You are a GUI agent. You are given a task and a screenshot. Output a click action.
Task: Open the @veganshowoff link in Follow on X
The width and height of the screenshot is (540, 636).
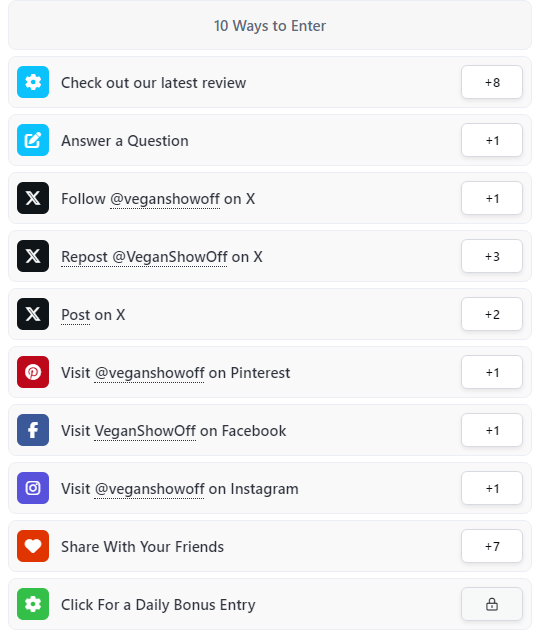[x=165, y=199]
